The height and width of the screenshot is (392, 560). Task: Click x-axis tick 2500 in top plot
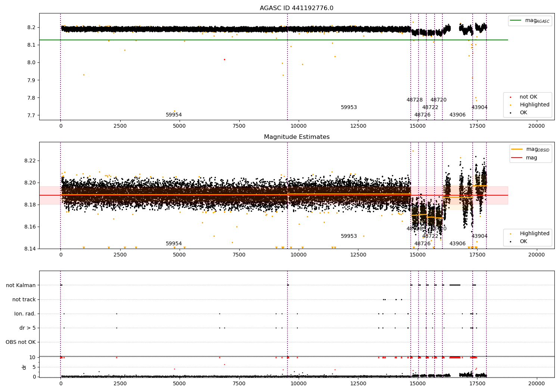(120, 126)
